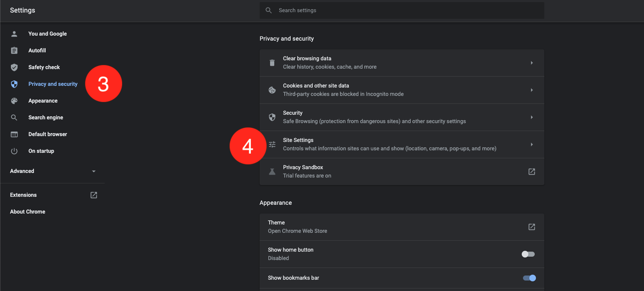
Task: Click the trash icon for Clear browsing data
Action: pyautogui.click(x=272, y=63)
